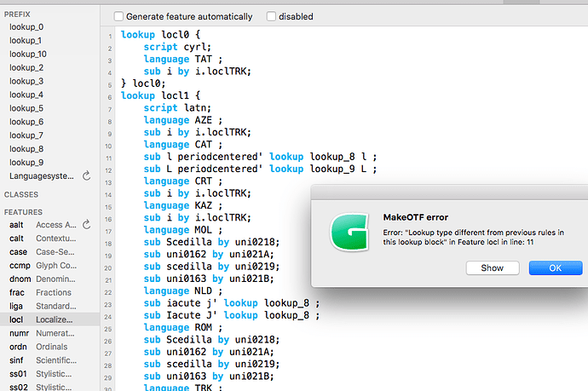The height and width of the screenshot is (391, 588).
Task: Click the CLASSES section header
Action: (21, 194)
